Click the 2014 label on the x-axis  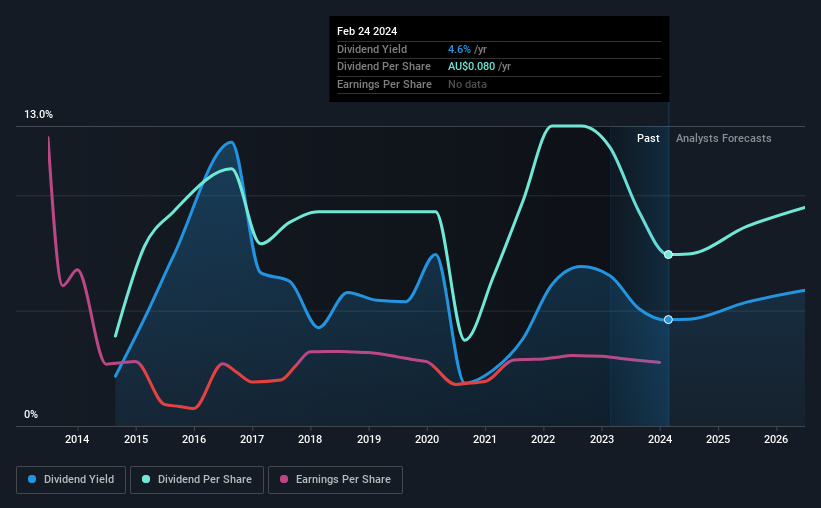pyautogui.click(x=77, y=439)
